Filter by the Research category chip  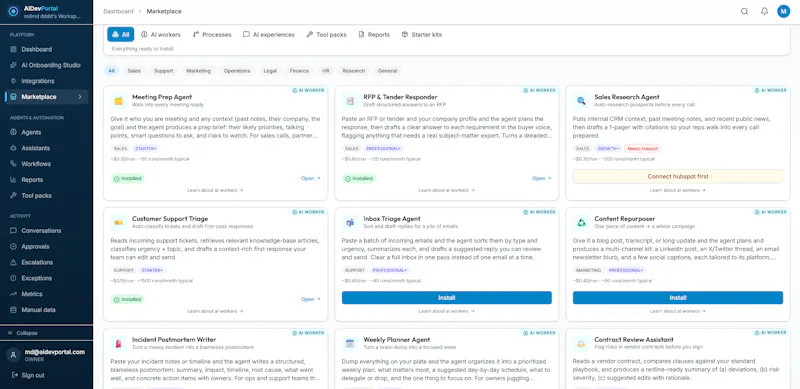pyautogui.click(x=354, y=71)
